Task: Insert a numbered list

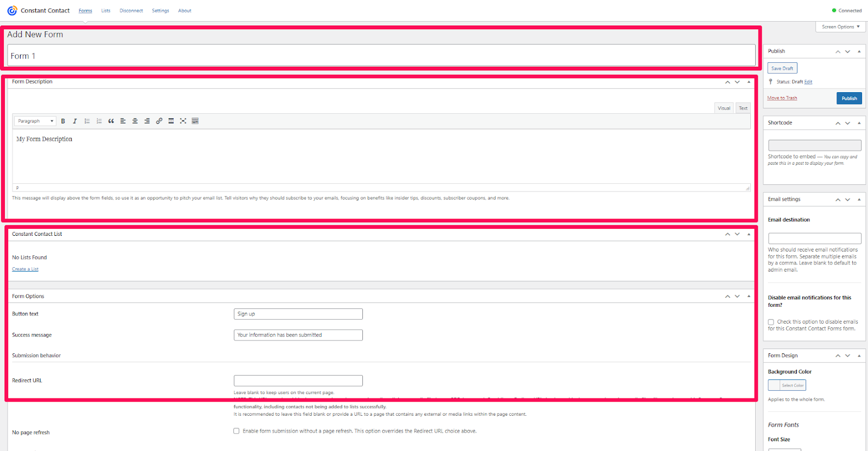Action: point(99,121)
